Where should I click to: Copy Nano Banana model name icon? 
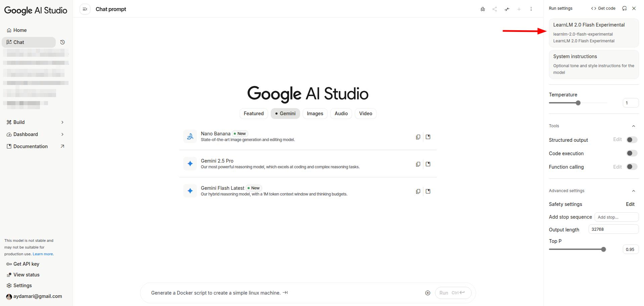tap(418, 137)
